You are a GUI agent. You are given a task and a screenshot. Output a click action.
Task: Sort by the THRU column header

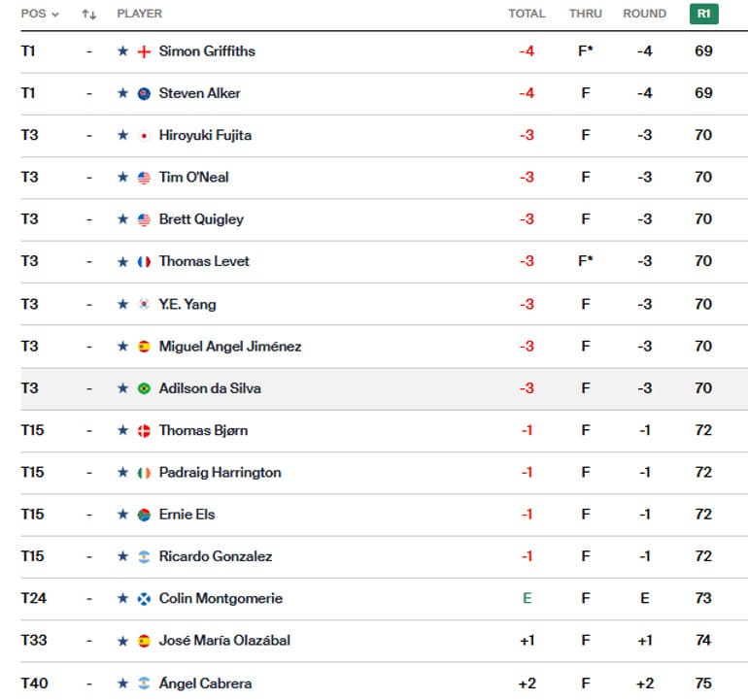(x=585, y=15)
